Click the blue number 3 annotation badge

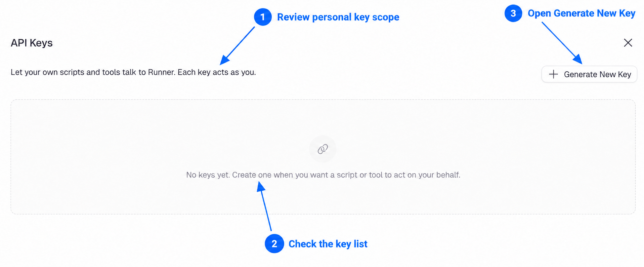[513, 13]
